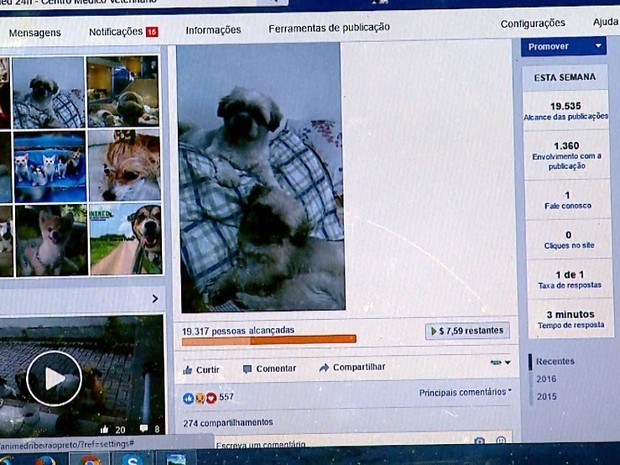The width and height of the screenshot is (620, 465).
Task: Open Chrome from the taskbar
Action: coord(90,459)
